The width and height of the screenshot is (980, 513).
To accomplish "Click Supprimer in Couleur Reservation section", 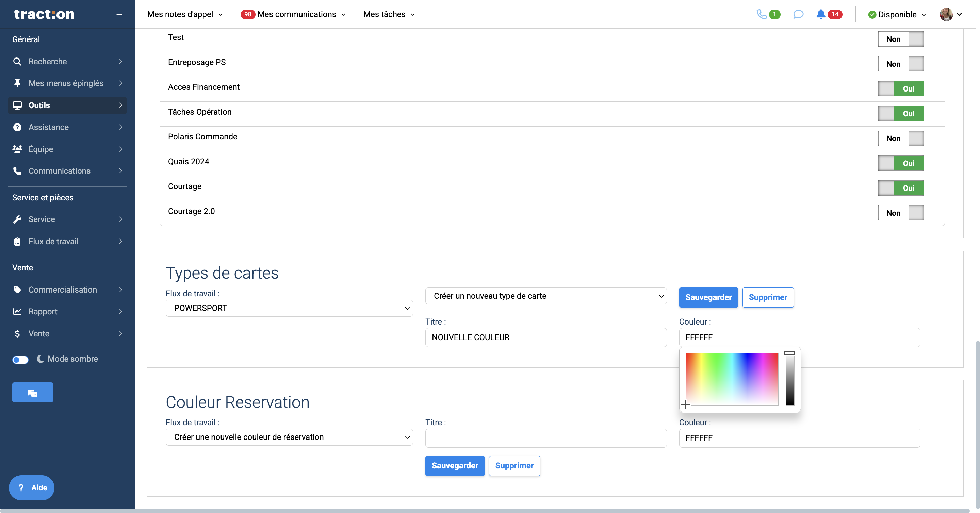I will [514, 466].
